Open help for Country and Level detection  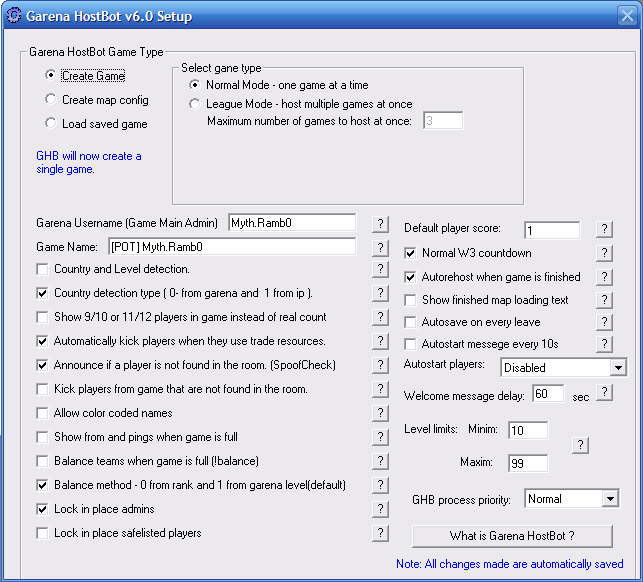(381, 269)
